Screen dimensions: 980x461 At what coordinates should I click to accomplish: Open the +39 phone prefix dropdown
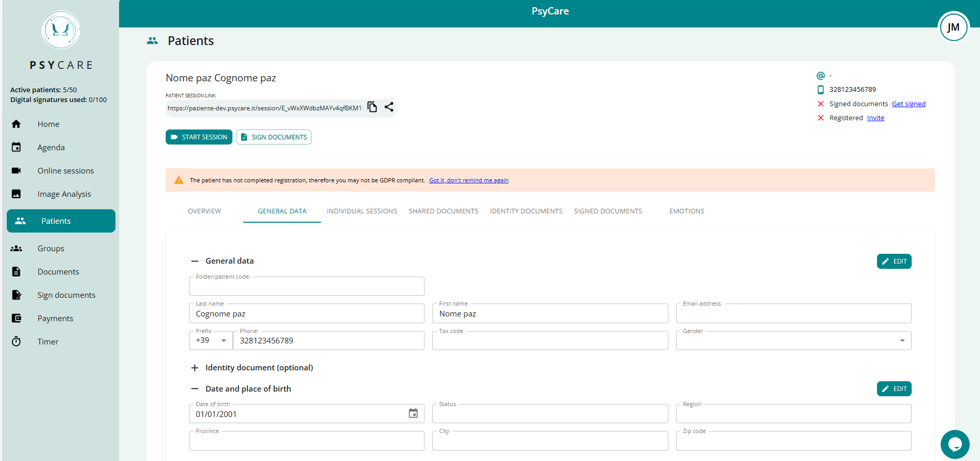coord(211,340)
